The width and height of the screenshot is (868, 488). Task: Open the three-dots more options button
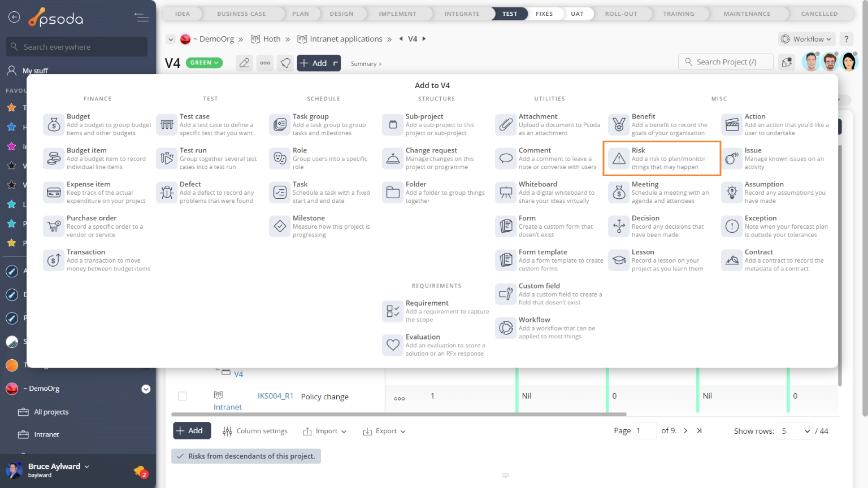265,63
